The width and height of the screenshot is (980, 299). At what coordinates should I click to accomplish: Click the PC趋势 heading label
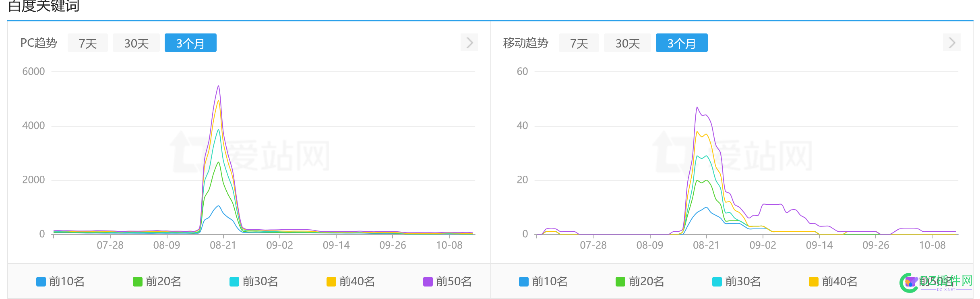click(x=39, y=43)
